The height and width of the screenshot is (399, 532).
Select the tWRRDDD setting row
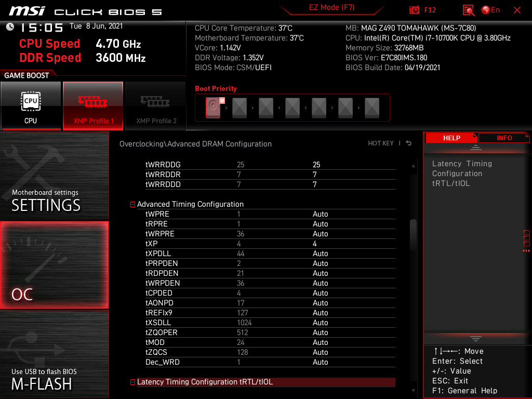[270, 184]
